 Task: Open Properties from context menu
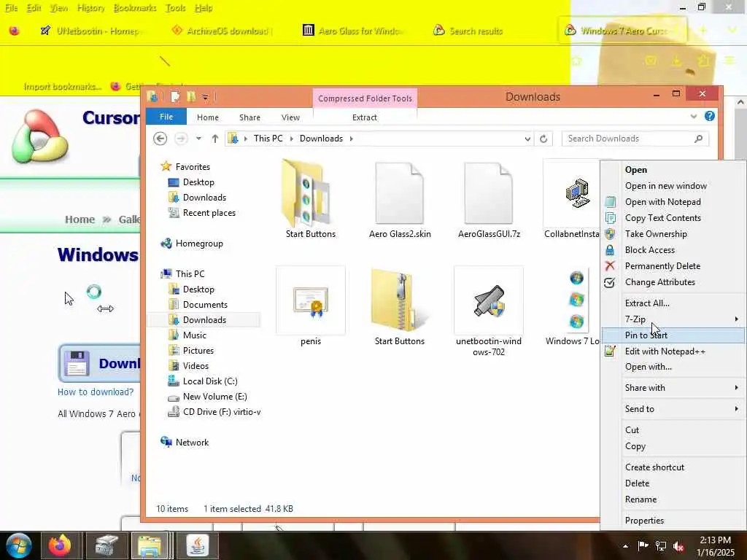click(673, 521)
